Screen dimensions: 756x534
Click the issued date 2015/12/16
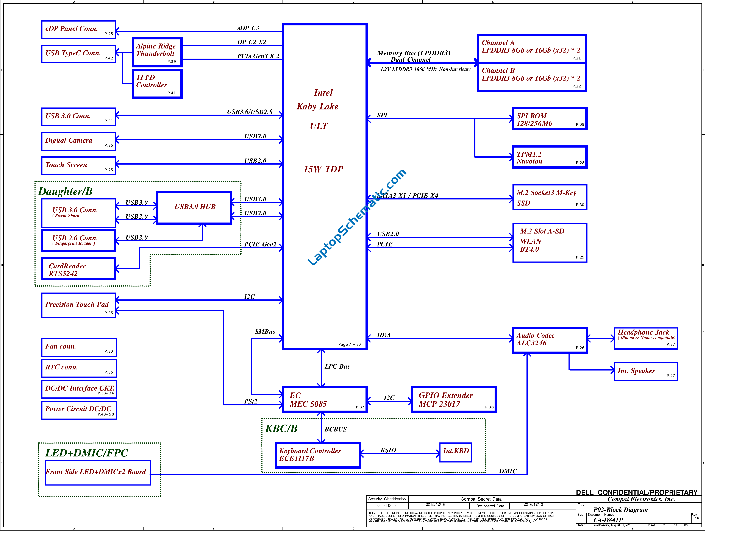pyautogui.click(x=435, y=504)
